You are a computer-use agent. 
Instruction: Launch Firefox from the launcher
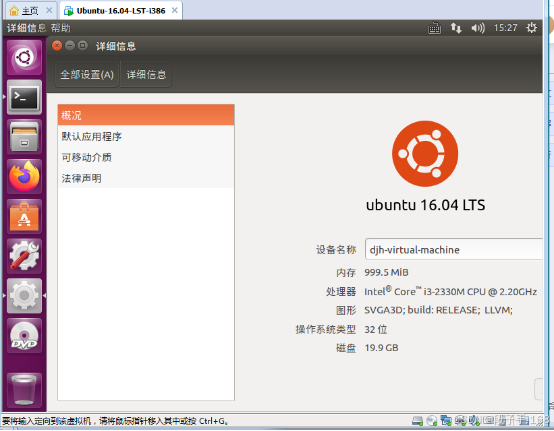24,176
